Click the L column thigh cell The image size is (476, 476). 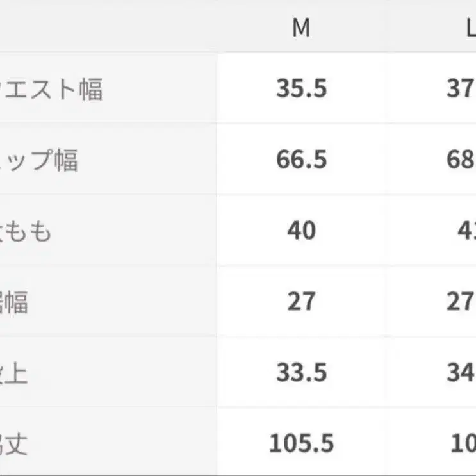(466, 230)
